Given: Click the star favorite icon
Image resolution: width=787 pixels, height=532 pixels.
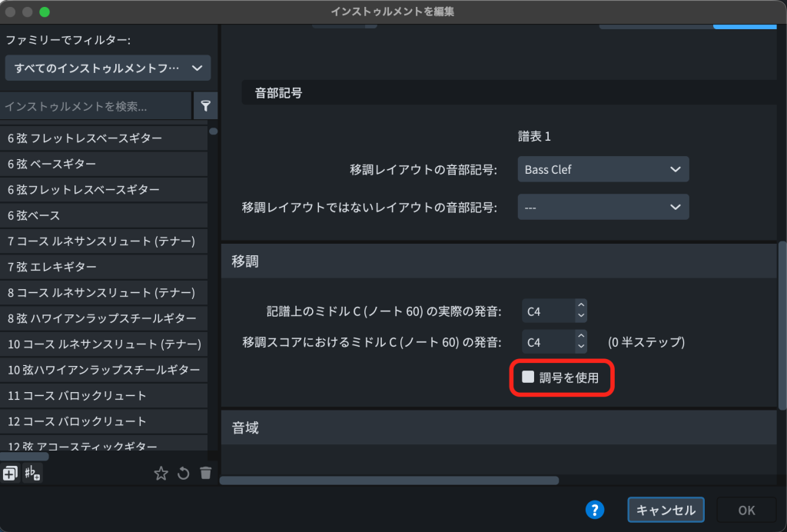Looking at the screenshot, I should [x=161, y=474].
